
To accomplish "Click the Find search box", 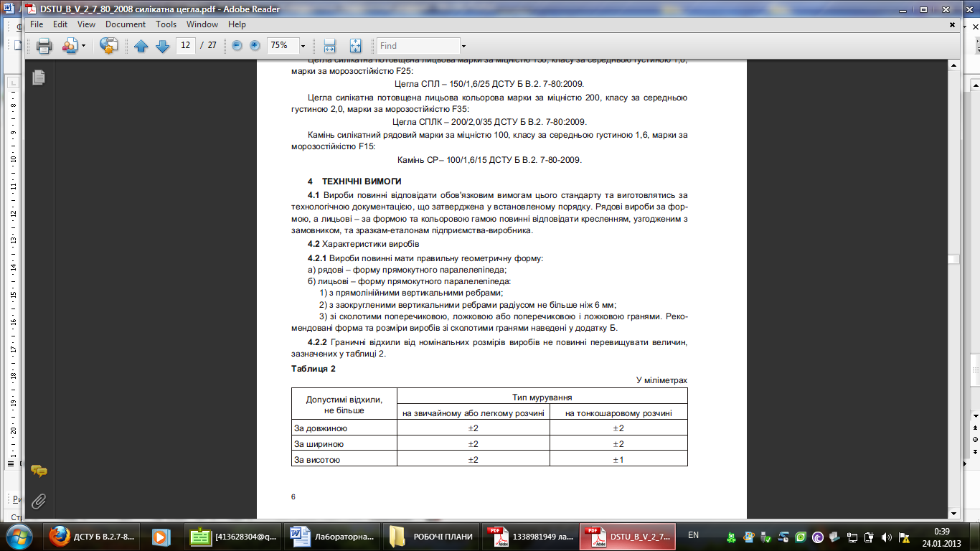I will [x=418, y=46].
